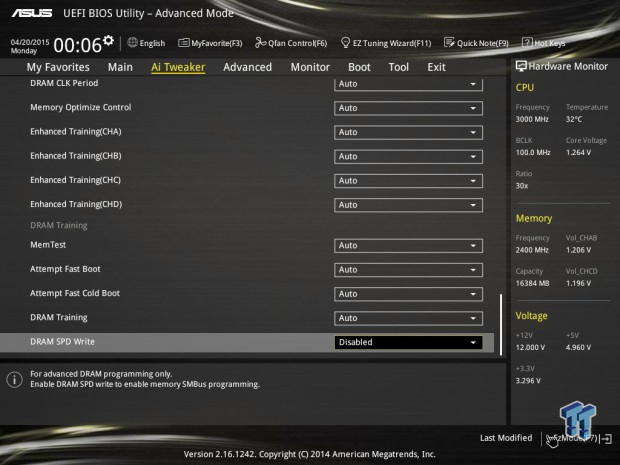Expand Enhanced Training(CHC) dropdown
Screen dimensions: 620x465
[x=408, y=181]
